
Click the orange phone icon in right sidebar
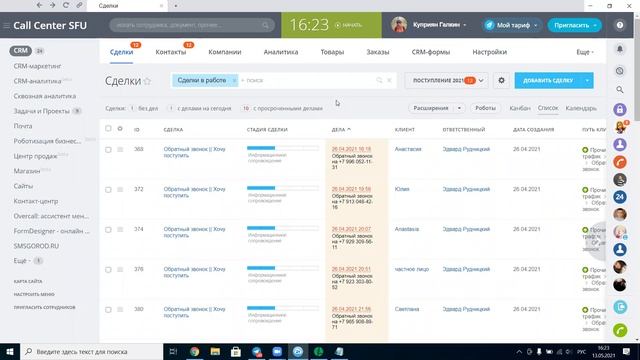(x=620, y=162)
